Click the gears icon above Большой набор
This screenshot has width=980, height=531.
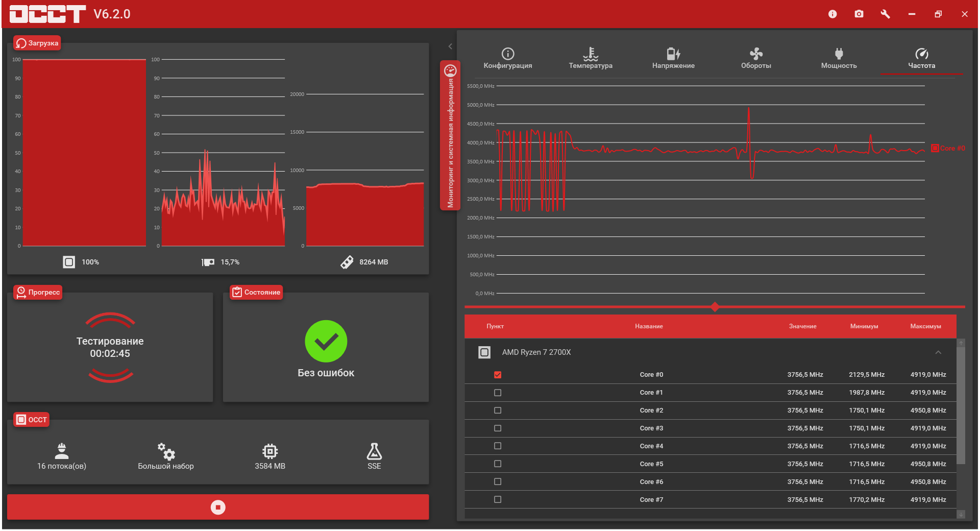coord(166,451)
